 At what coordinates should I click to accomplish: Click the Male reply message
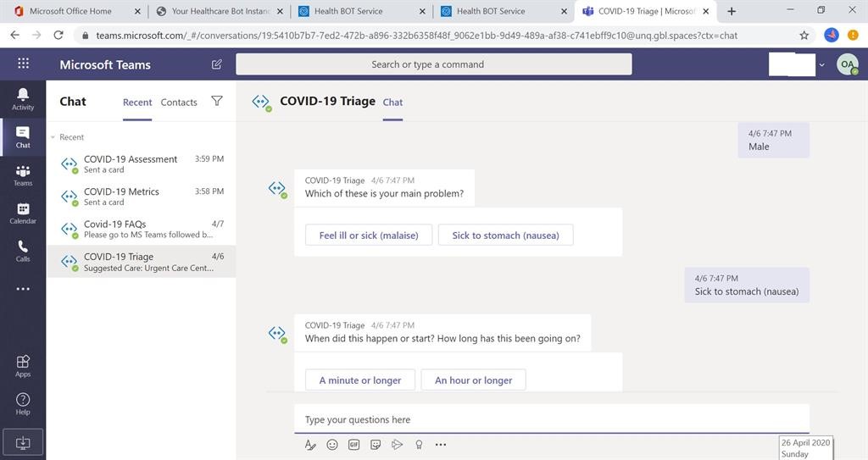(773, 140)
